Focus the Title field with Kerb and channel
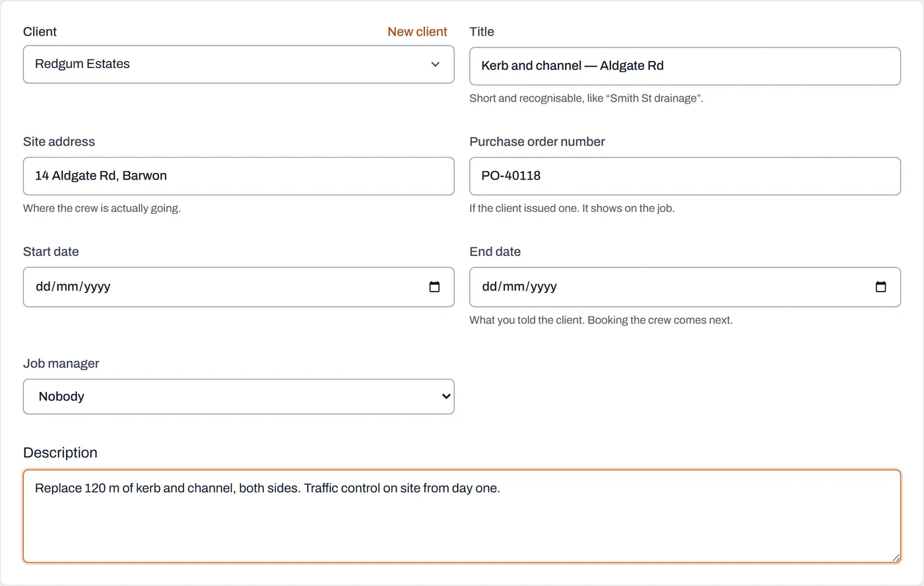This screenshot has width=924, height=586. (684, 66)
